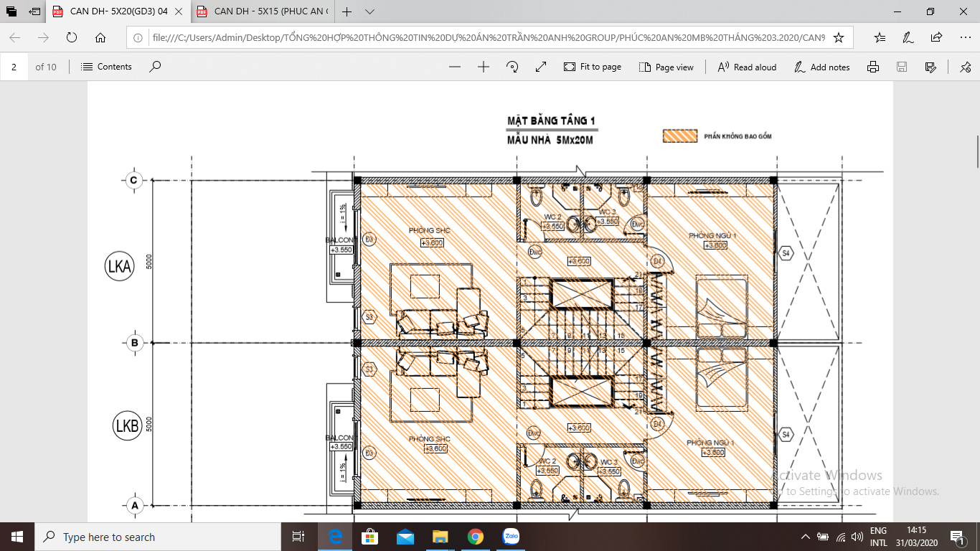Open Page view options
This screenshot has height=551, width=980.
pyautogui.click(x=666, y=67)
